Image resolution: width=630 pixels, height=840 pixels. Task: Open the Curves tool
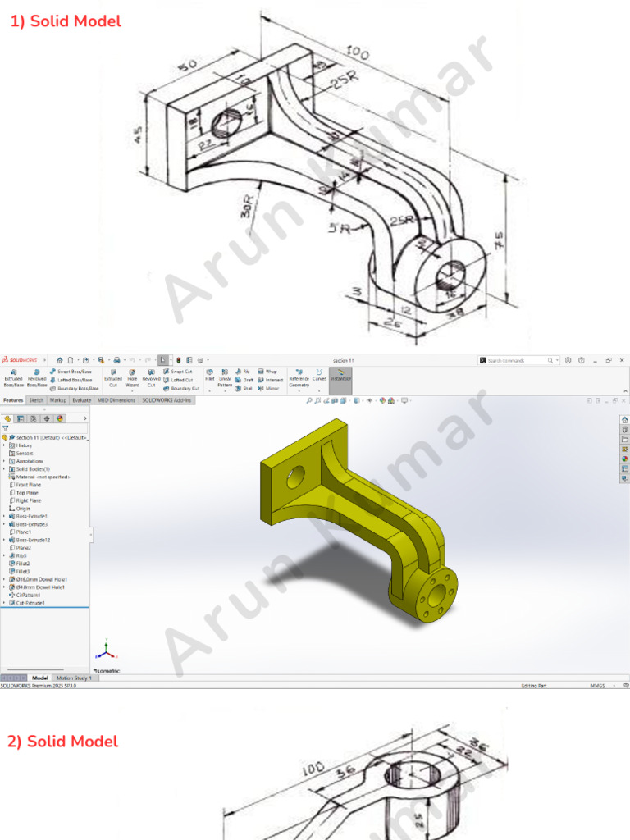click(x=319, y=374)
